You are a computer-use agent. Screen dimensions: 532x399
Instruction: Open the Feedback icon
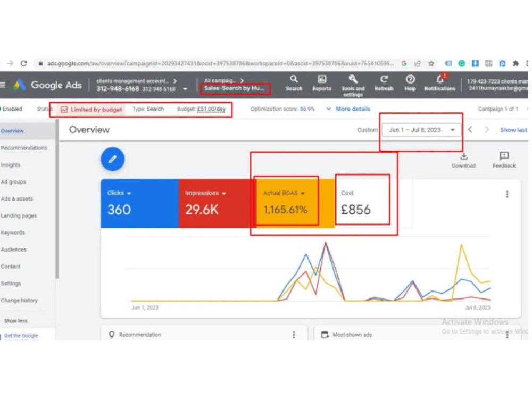point(504,161)
